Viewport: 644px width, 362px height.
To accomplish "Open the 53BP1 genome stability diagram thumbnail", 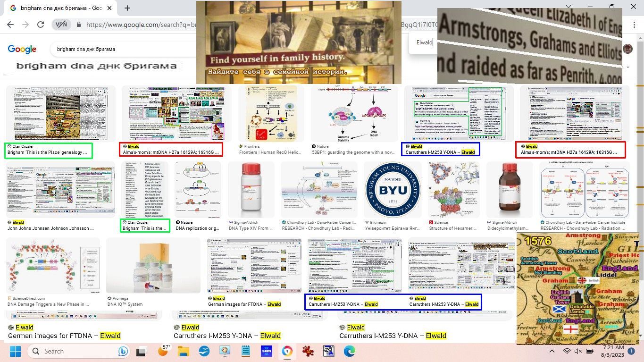I will (x=353, y=113).
